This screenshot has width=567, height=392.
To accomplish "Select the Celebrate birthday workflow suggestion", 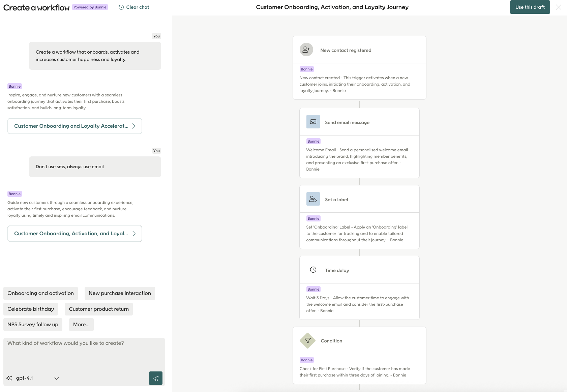I will coord(30,309).
